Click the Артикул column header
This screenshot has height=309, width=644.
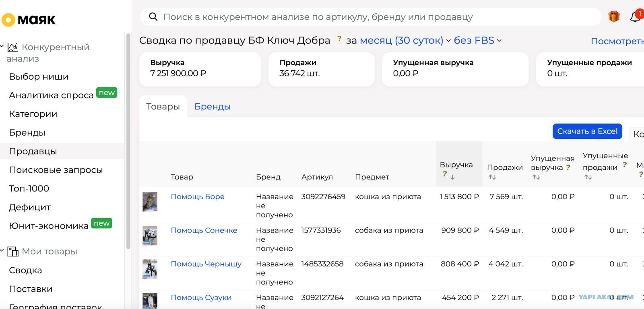tap(317, 177)
